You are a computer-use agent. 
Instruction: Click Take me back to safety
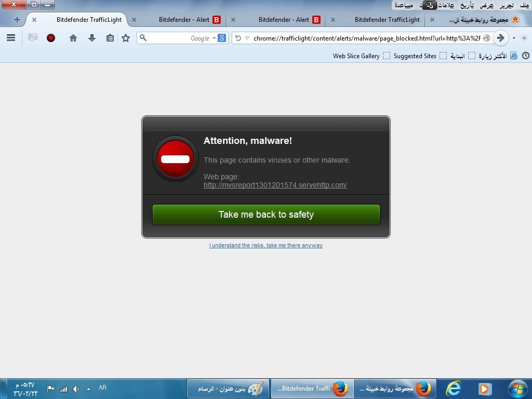click(x=266, y=215)
